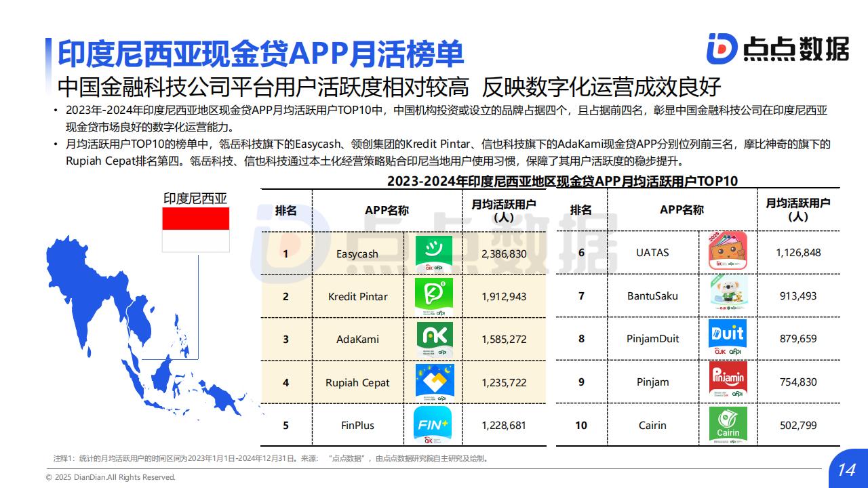
Task: Click the right table APP名称 header
Action: 682,210
